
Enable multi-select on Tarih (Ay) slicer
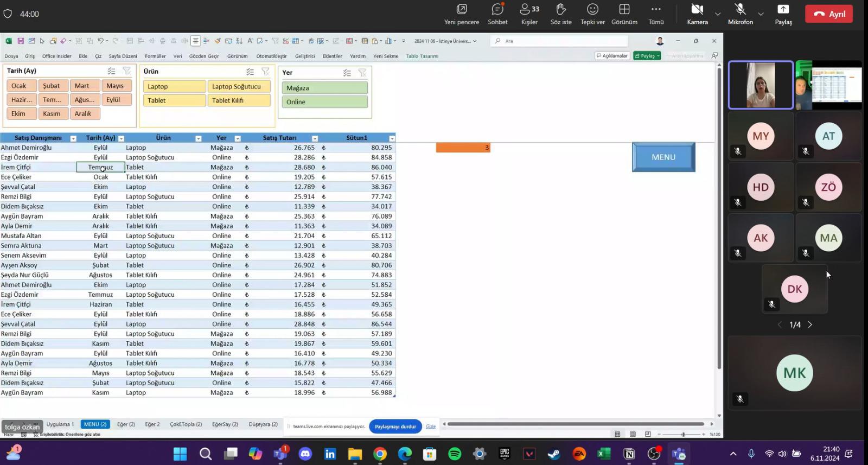coord(111,71)
